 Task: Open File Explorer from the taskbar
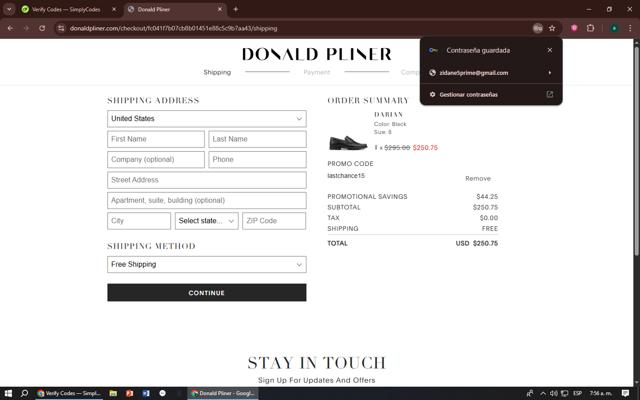point(113,393)
